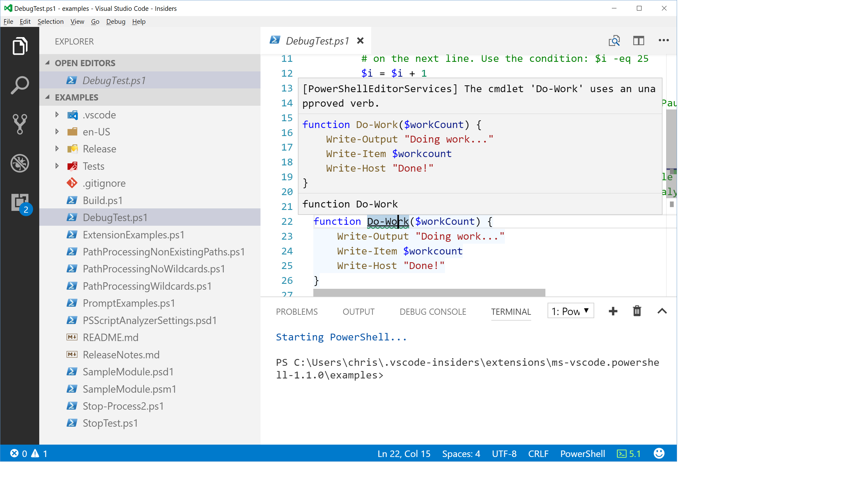Open ReleaseNotes.md
The image size is (868, 491).
click(150, 354)
